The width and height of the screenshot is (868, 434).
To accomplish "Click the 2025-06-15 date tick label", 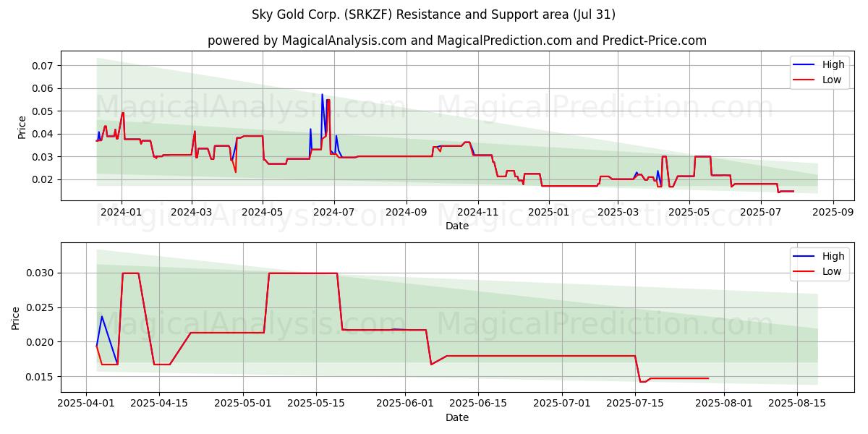I will pyautogui.click(x=477, y=404).
